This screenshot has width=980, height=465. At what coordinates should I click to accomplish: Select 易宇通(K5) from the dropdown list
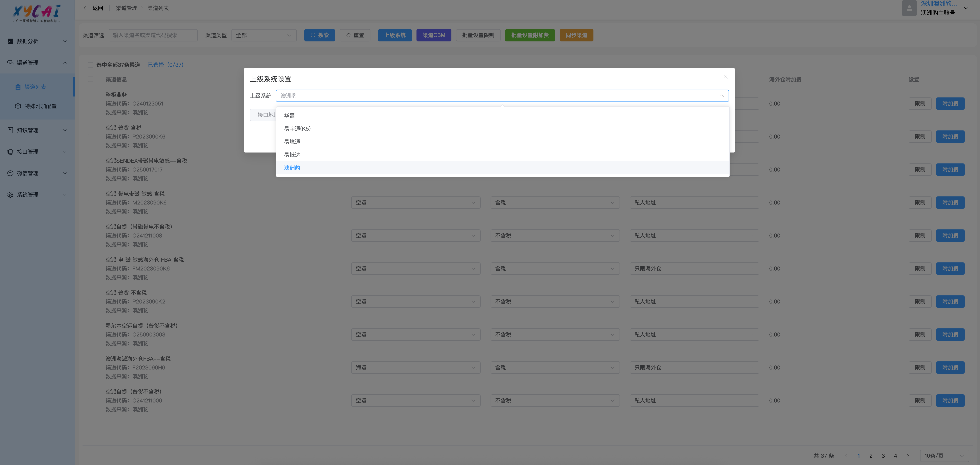click(297, 129)
